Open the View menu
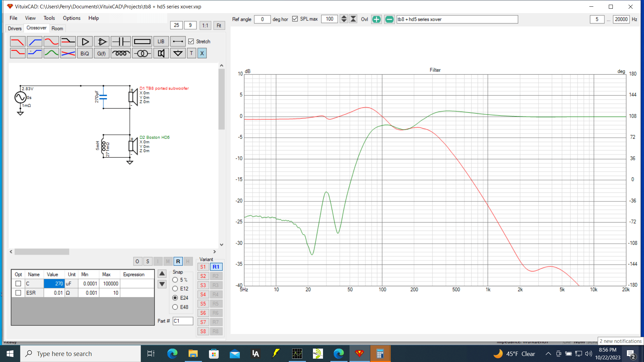Image resolution: width=644 pixels, height=362 pixels. click(x=30, y=18)
